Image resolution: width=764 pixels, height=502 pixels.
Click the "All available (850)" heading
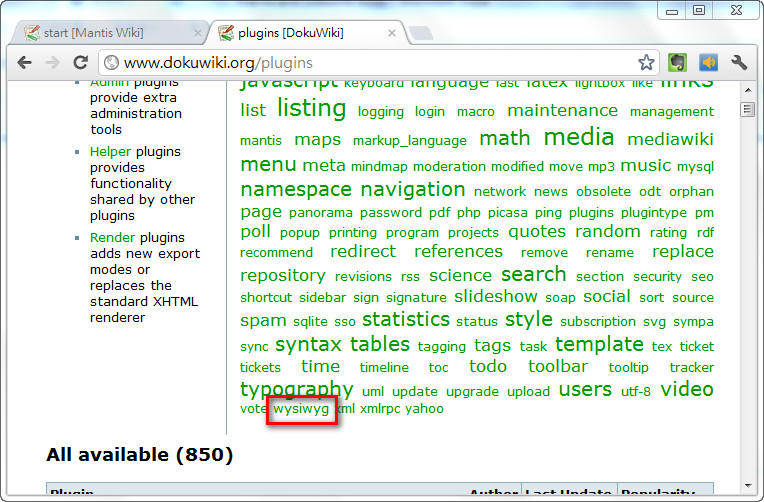point(140,455)
